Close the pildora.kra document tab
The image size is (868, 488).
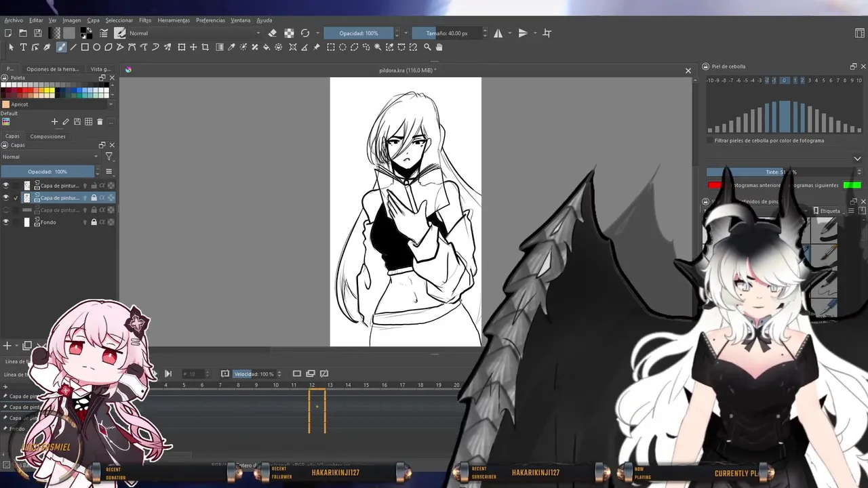[688, 70]
